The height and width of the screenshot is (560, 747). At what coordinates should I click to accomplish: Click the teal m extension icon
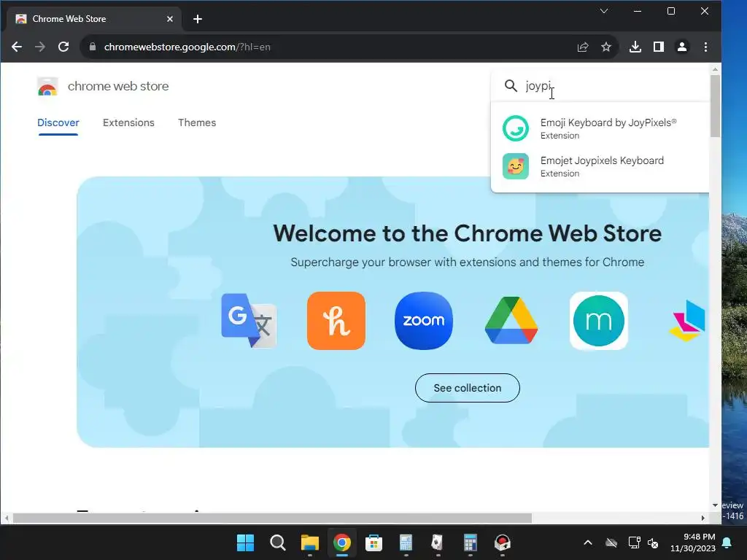[599, 321]
